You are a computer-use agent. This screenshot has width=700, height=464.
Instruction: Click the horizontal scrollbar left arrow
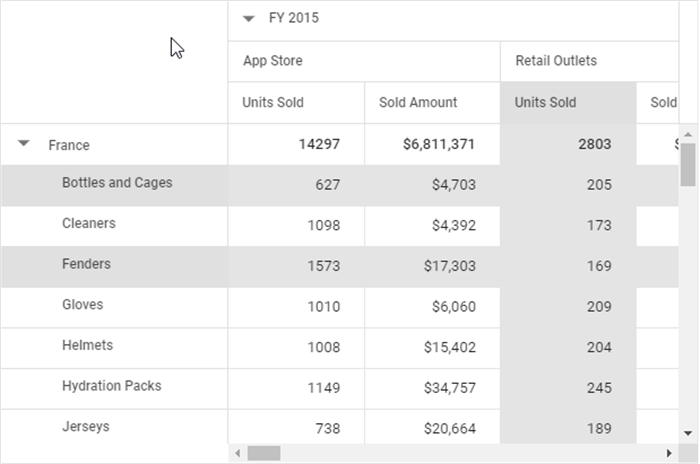(x=238, y=454)
